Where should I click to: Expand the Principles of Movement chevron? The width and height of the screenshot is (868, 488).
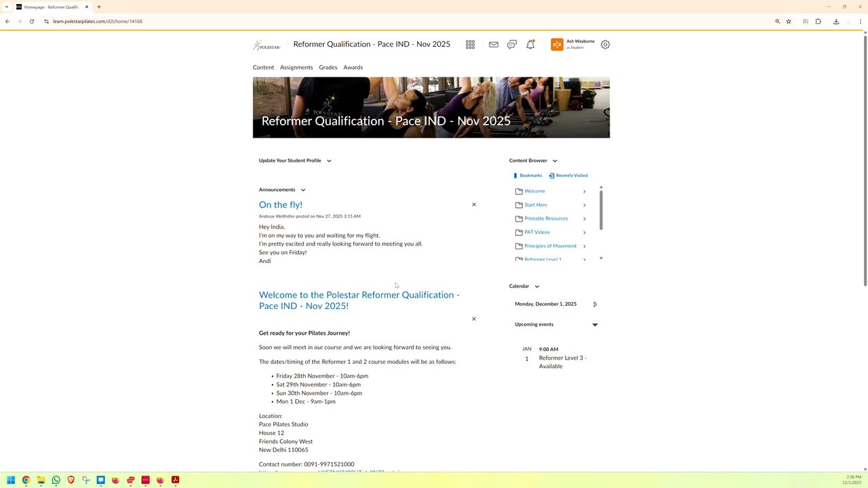585,246
